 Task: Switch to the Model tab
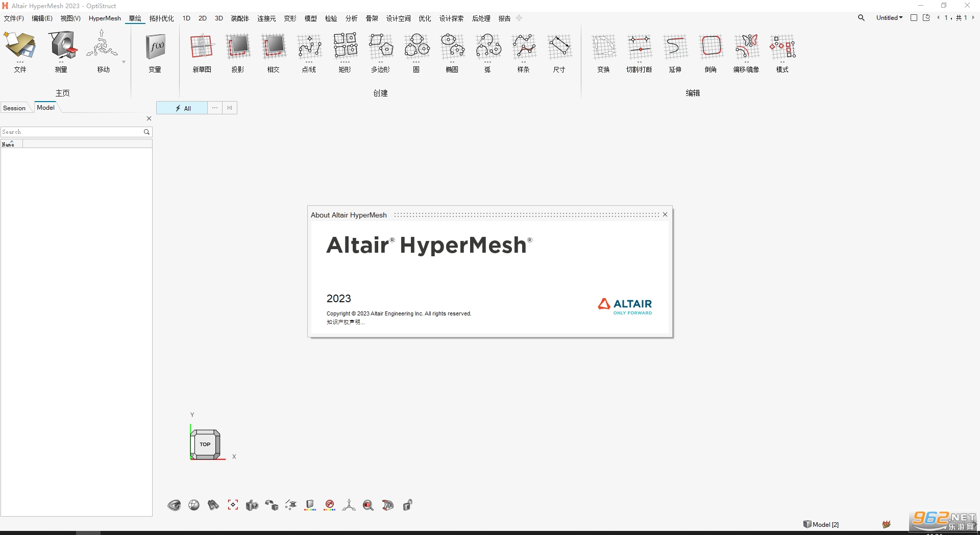click(46, 107)
